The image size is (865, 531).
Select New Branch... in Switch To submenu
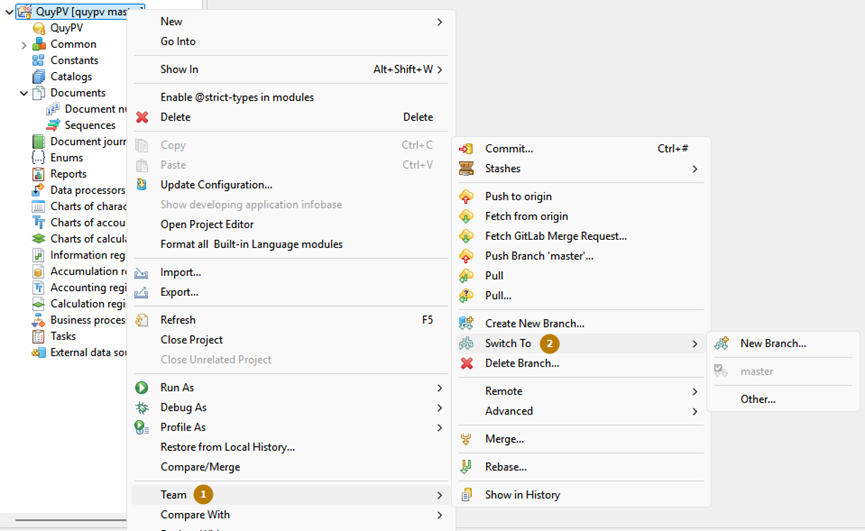click(x=772, y=343)
